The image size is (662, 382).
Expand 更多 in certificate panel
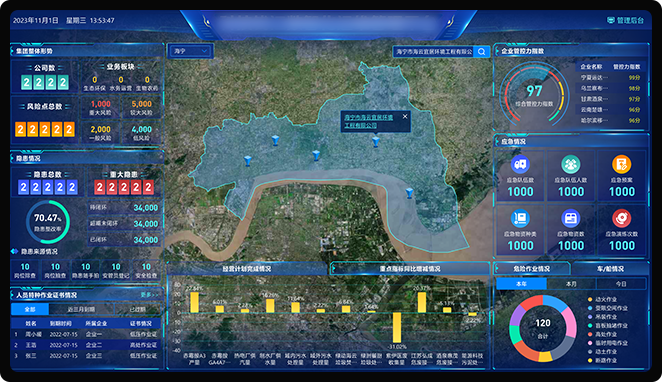tap(149, 295)
